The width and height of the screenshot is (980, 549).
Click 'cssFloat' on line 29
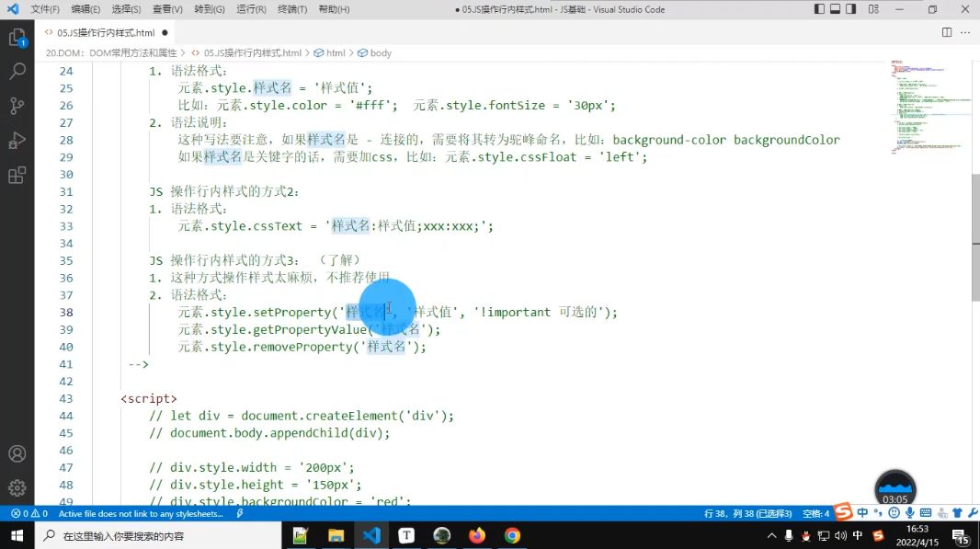click(x=548, y=157)
